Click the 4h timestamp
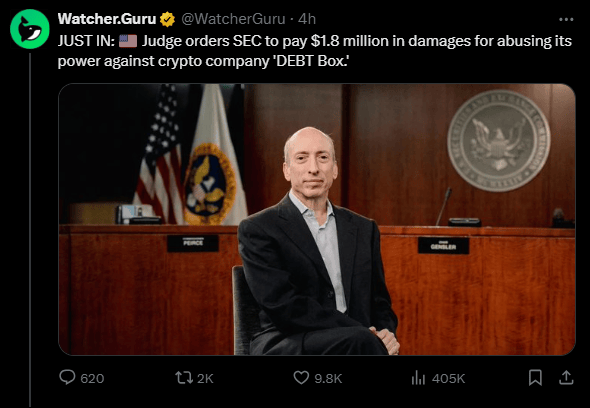This screenshot has width=590, height=408. point(307,19)
